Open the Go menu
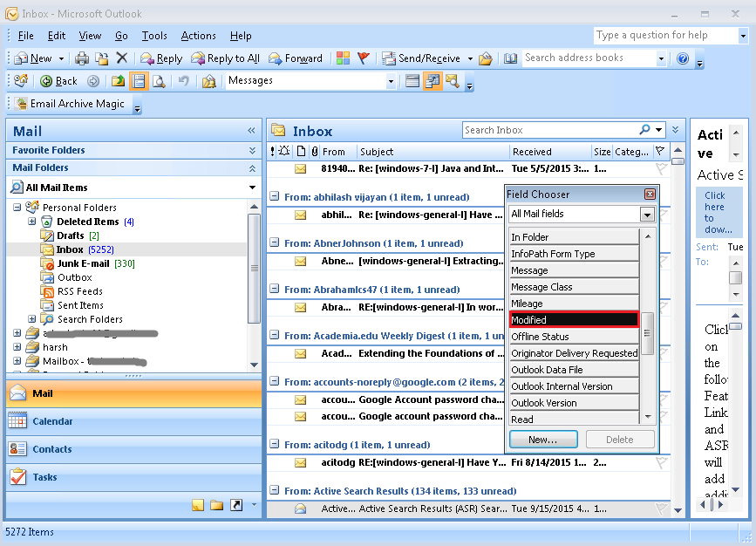Image resolution: width=756 pixels, height=546 pixels. (121, 36)
